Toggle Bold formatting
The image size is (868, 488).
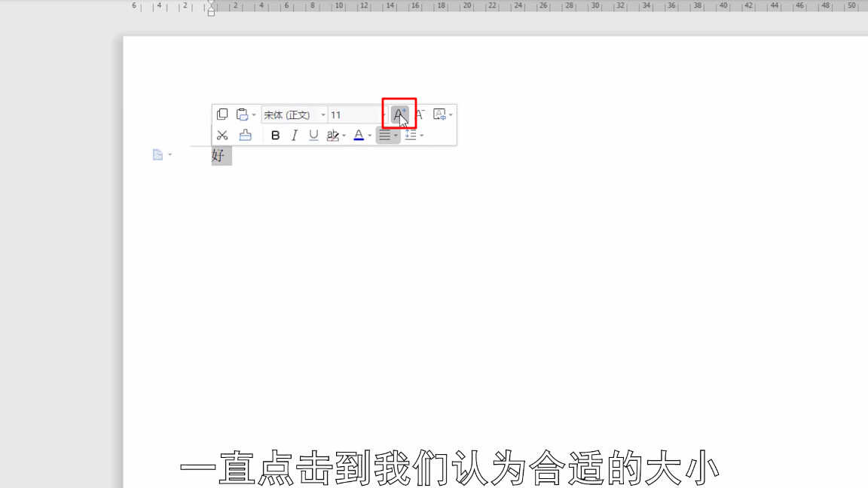click(x=275, y=135)
